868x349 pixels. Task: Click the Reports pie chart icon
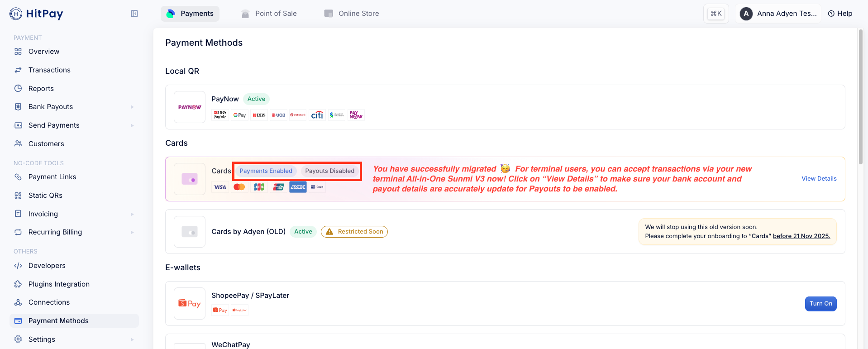18,88
